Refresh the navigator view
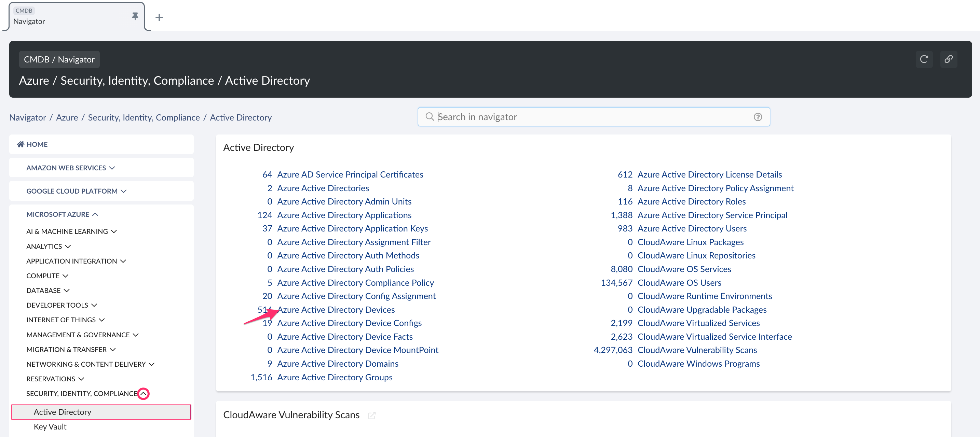980x437 pixels. (x=924, y=59)
